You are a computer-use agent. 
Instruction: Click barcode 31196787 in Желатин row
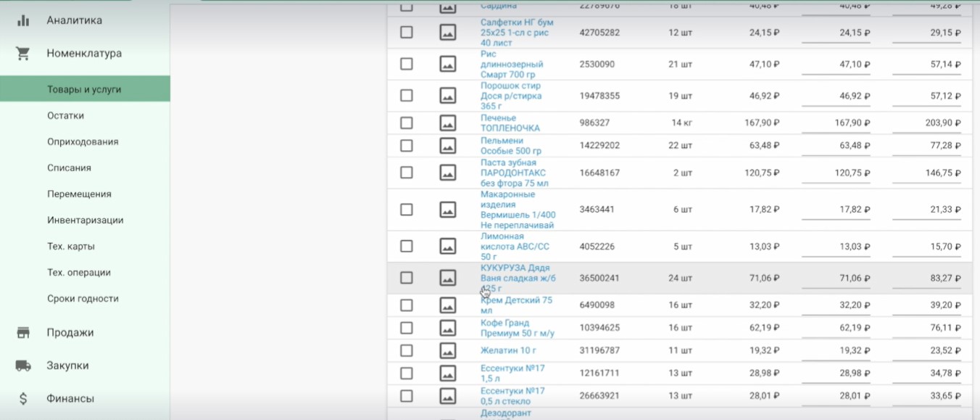(600, 350)
